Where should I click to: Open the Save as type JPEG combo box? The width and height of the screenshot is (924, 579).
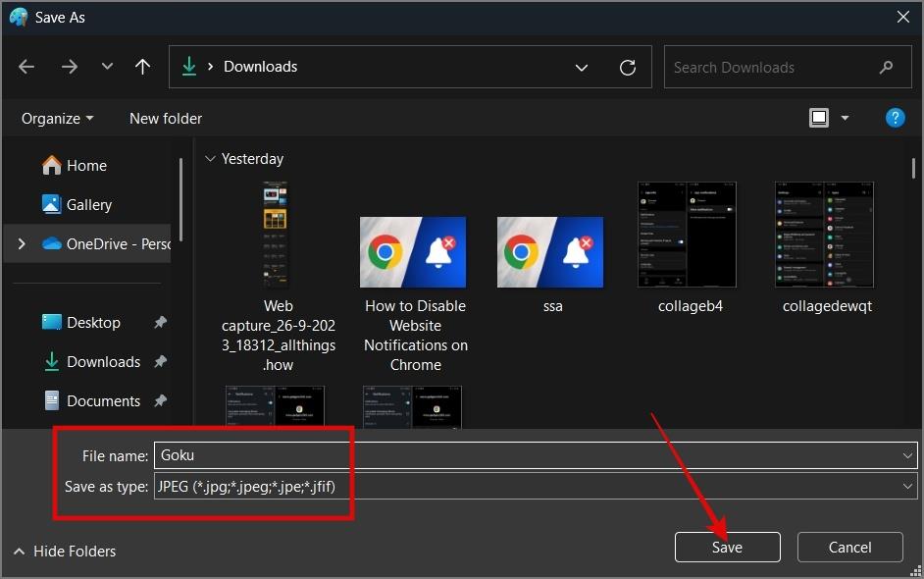coord(536,487)
